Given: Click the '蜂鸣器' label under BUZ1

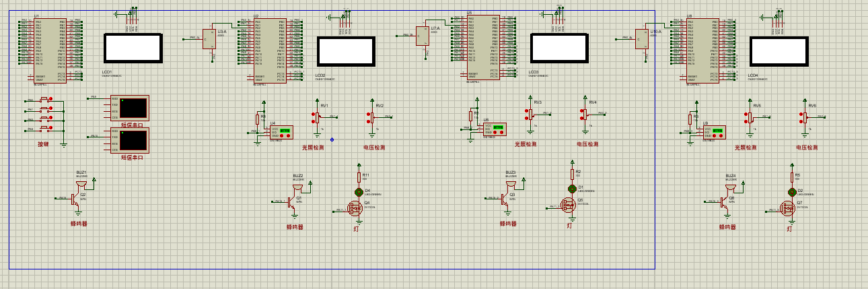Looking at the screenshot, I should click(x=79, y=223).
